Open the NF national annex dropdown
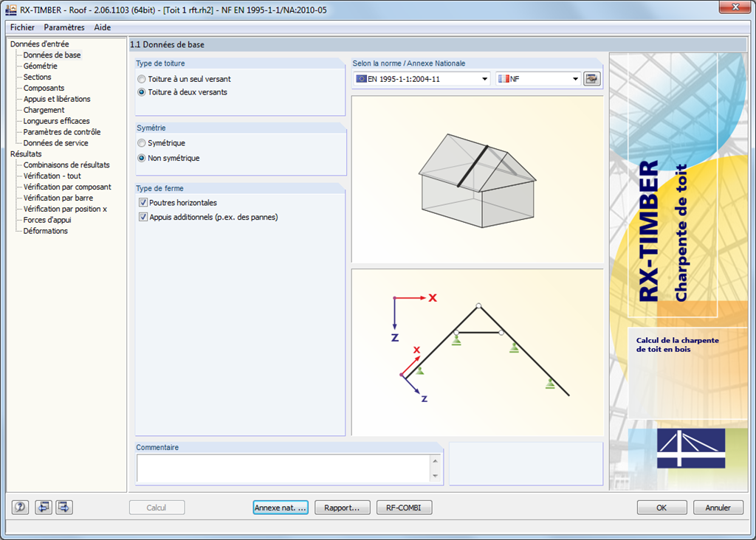The height and width of the screenshot is (540, 756). pyautogui.click(x=538, y=79)
